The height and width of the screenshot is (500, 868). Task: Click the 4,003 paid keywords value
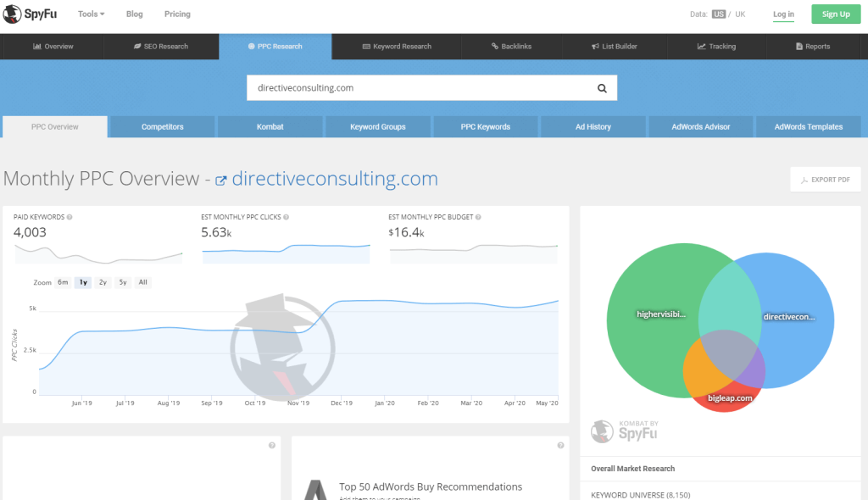pos(30,232)
